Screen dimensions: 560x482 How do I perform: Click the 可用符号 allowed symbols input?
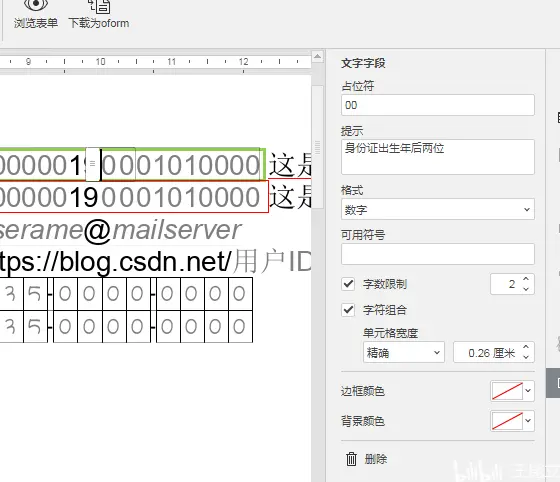(438, 254)
